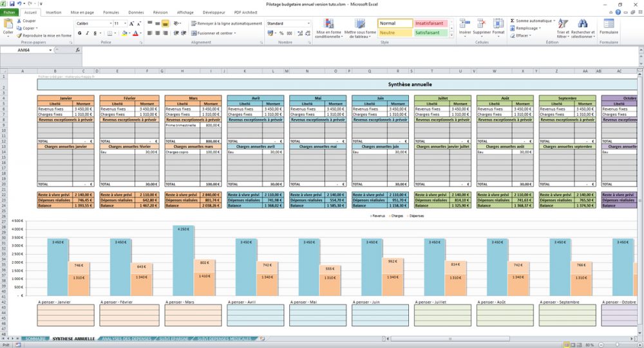Open the Name Box dropdown arrow

coord(52,50)
